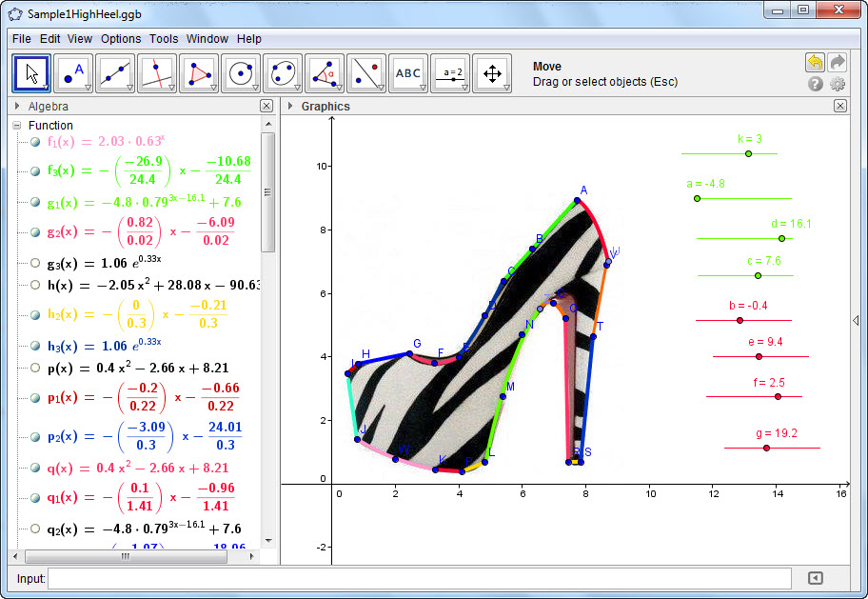This screenshot has width=868, height=599.
Task: Select the h3(x) function row
Action: tap(104, 346)
